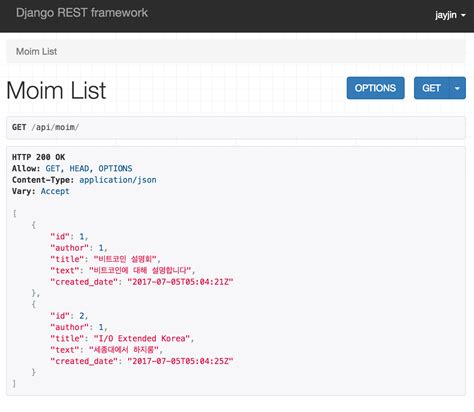The width and height of the screenshot is (474, 412).
Task: Click the blue GET button
Action: tap(431, 88)
